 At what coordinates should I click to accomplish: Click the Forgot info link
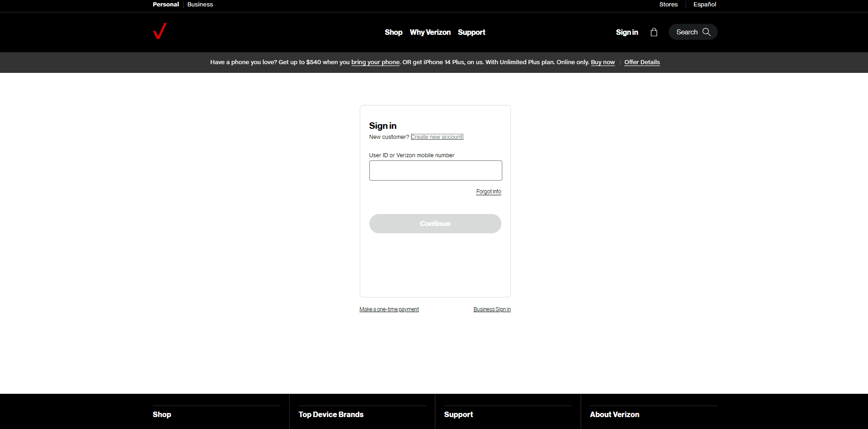pos(489,192)
